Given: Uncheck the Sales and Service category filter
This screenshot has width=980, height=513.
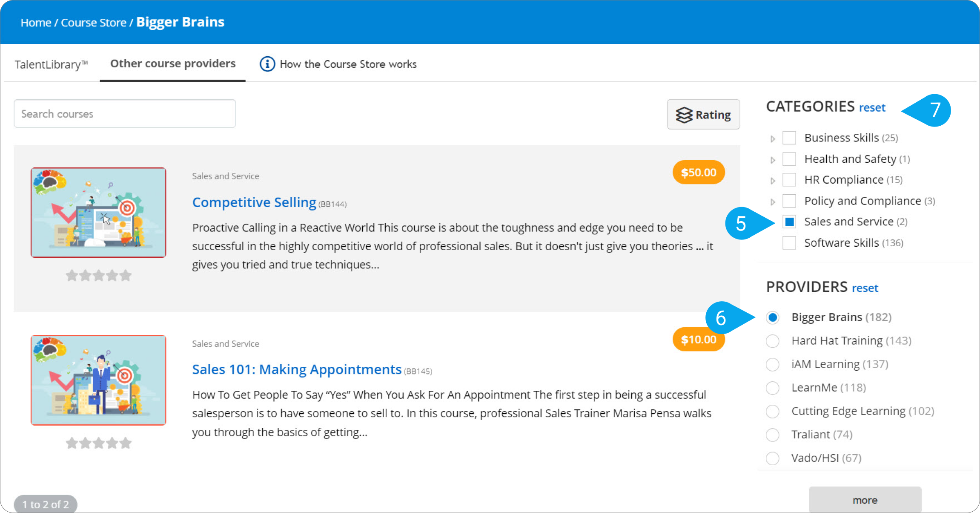Looking at the screenshot, I should point(789,222).
